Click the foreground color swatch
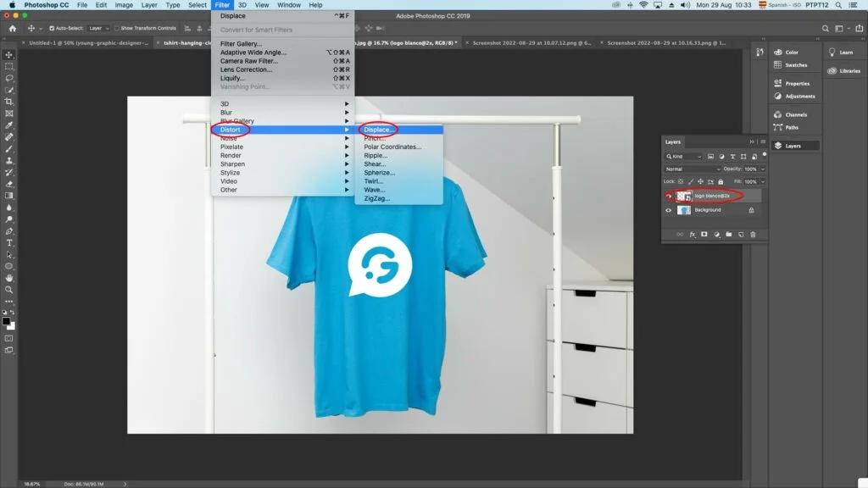 coord(6,321)
